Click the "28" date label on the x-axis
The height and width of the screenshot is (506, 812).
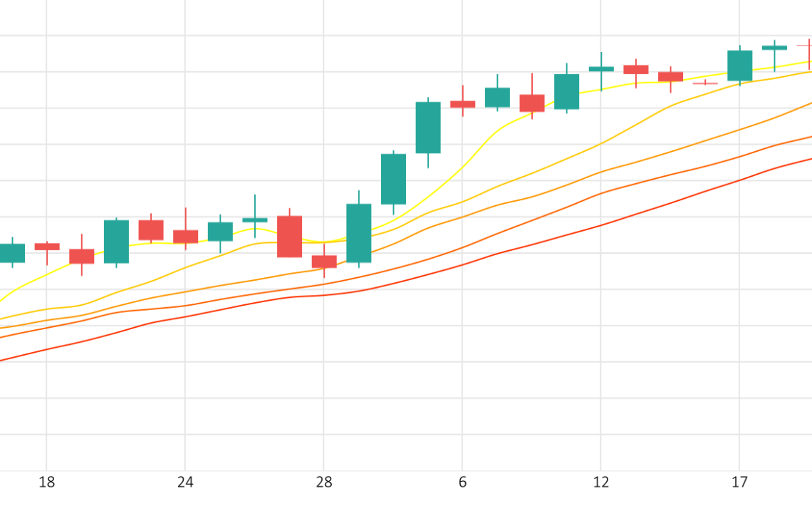[323, 482]
